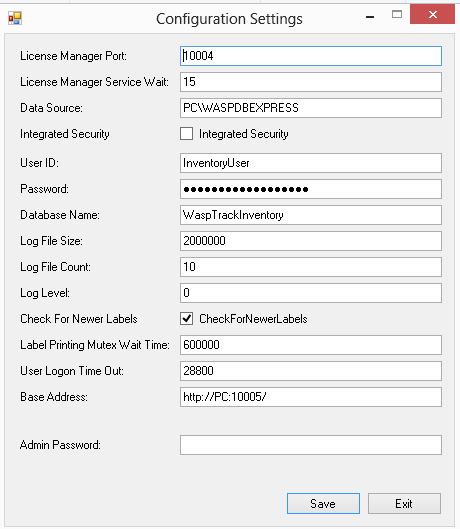
Task: Click the application icon in title bar
Action: pos(15,18)
